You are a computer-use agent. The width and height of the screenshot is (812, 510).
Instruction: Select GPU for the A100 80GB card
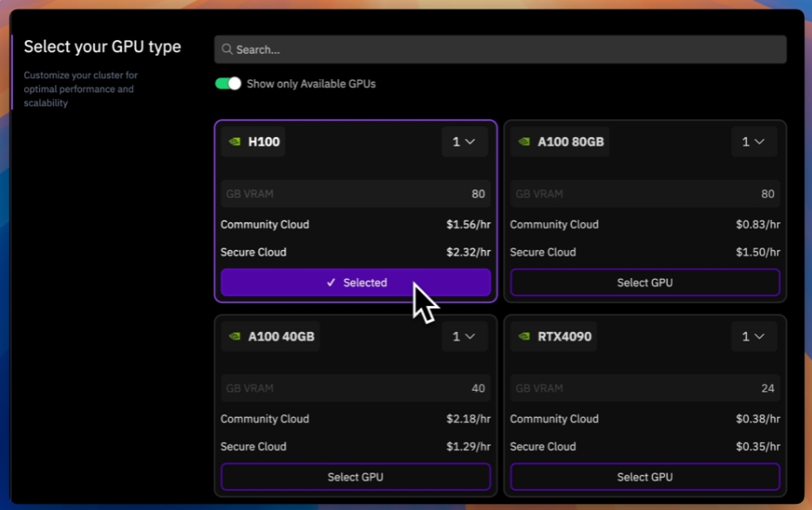645,282
